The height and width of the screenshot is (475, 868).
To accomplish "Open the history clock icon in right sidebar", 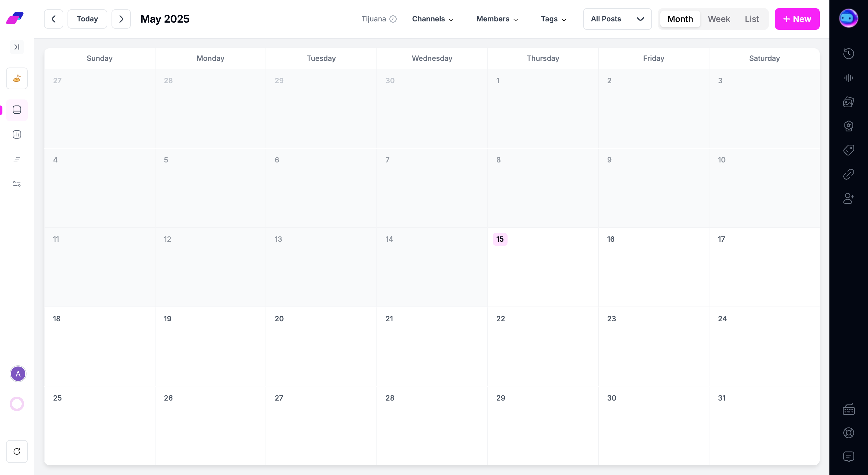I will [848, 54].
